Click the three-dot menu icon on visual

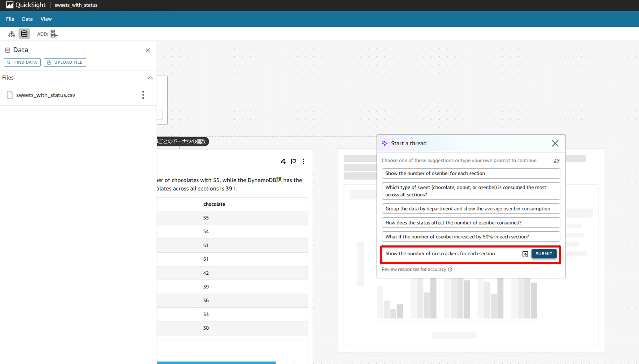[x=304, y=161]
